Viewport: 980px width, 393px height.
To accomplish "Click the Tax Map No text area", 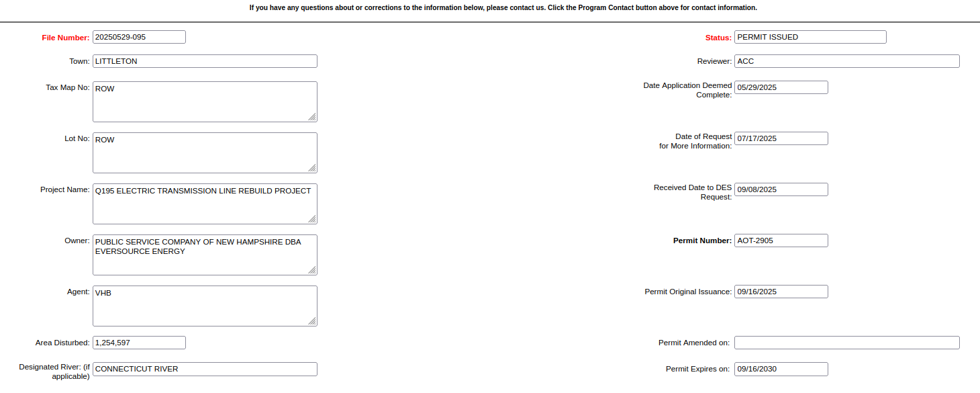I will (205, 101).
